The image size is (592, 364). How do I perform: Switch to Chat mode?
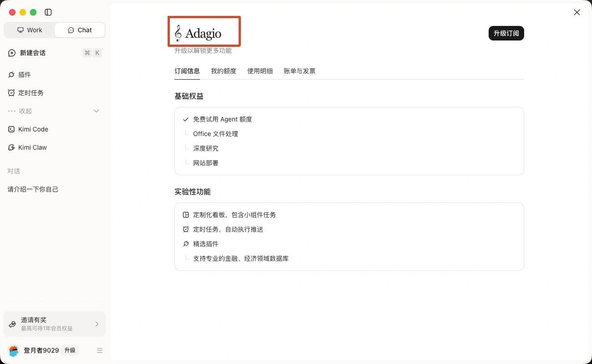click(80, 30)
